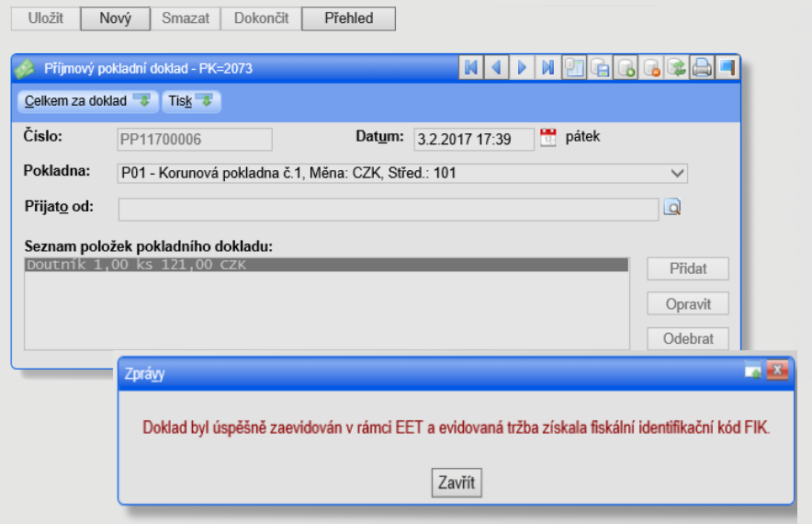
Task: Click the Přijato od input field
Action: point(388,209)
